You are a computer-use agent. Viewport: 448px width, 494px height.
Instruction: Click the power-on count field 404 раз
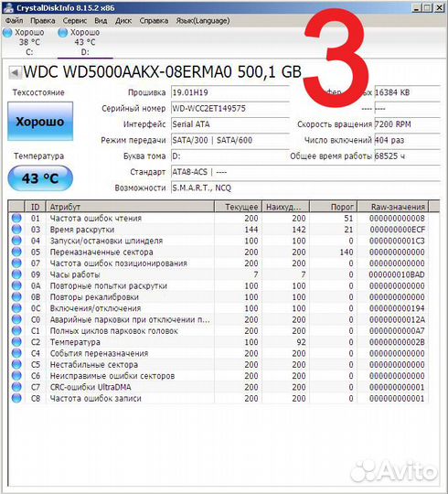tap(407, 140)
